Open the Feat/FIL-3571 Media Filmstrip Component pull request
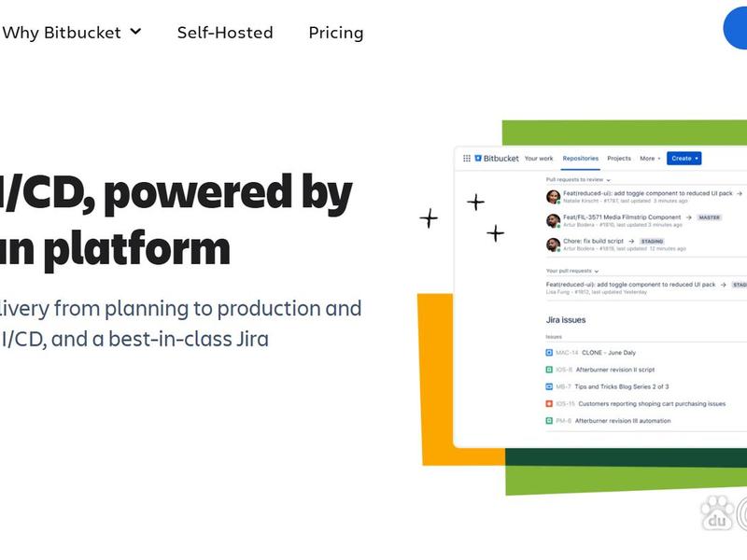 pos(622,217)
